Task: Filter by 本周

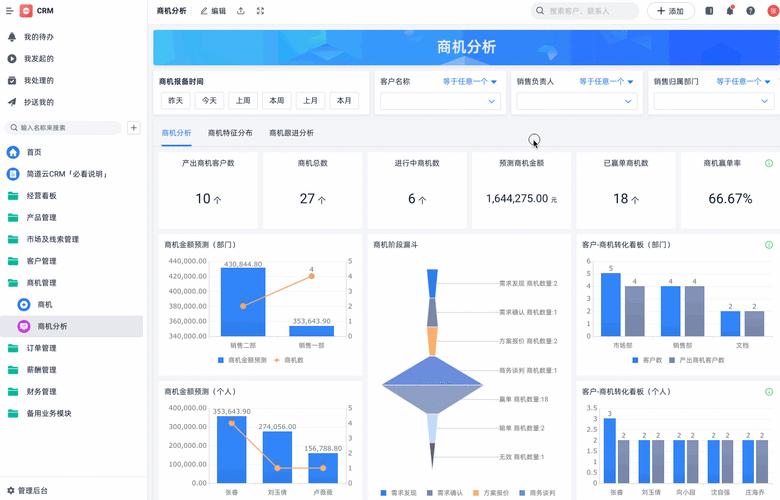Action: click(x=277, y=100)
